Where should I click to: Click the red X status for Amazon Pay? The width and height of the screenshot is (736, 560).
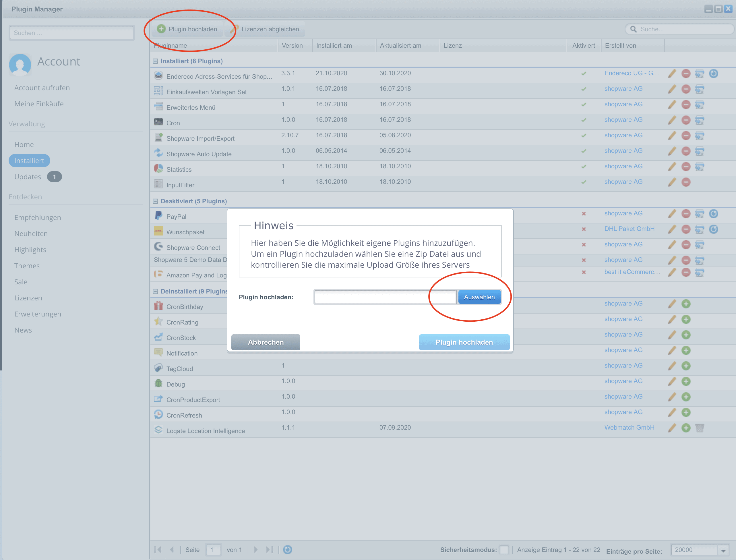[x=584, y=272]
